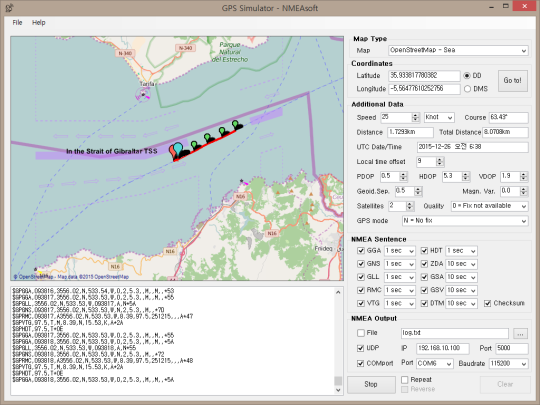The width and height of the screenshot is (540, 405).
Task: Open the Map type dropdown
Action: (458, 50)
